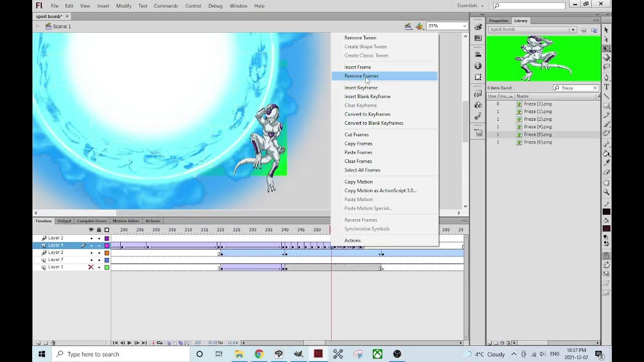Select the Bone tool

coord(606,144)
